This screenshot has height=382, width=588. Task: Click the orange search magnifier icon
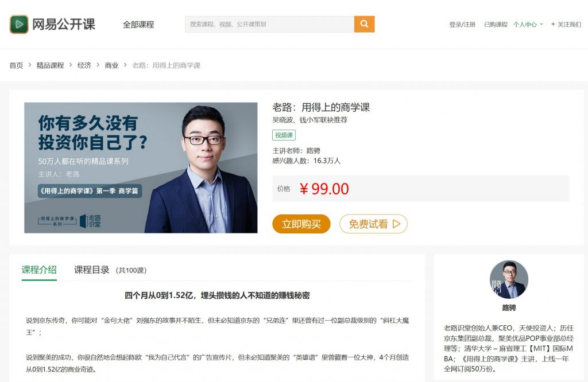(x=364, y=24)
